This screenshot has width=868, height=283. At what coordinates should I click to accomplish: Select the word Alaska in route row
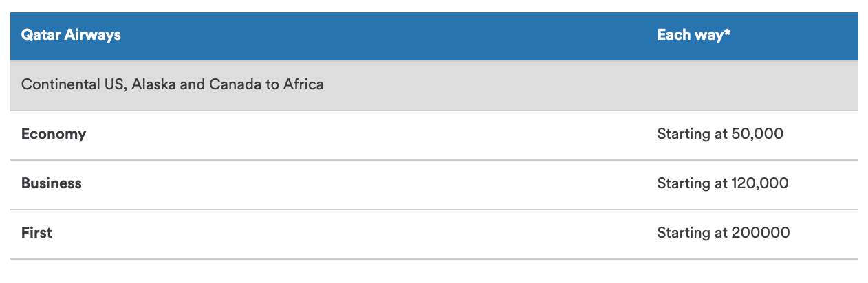tap(151, 85)
